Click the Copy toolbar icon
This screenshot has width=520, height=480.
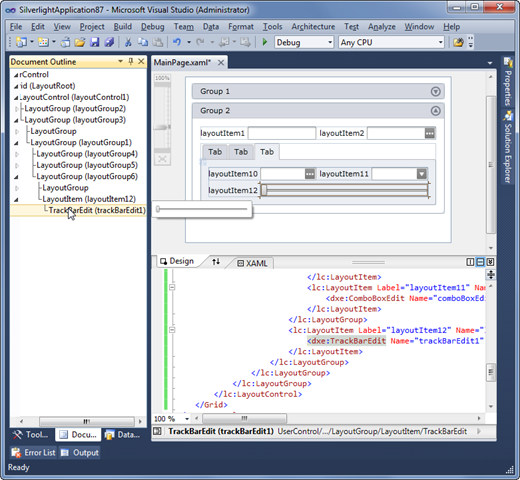tap(143, 42)
